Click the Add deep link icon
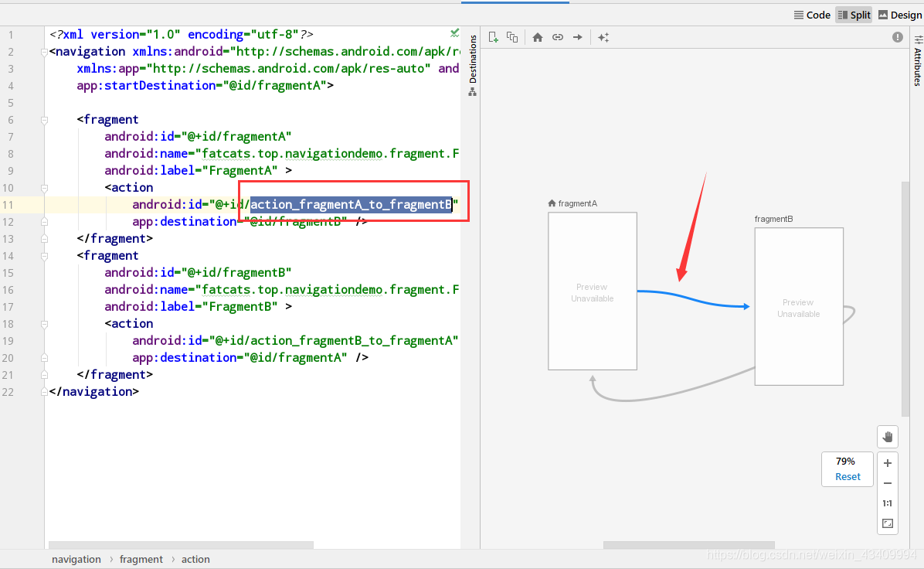This screenshot has width=924, height=569. coord(558,37)
